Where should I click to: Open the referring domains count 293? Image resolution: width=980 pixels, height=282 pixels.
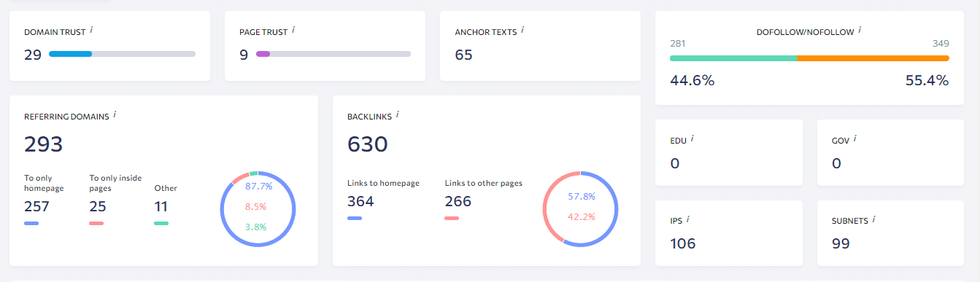[x=44, y=144]
